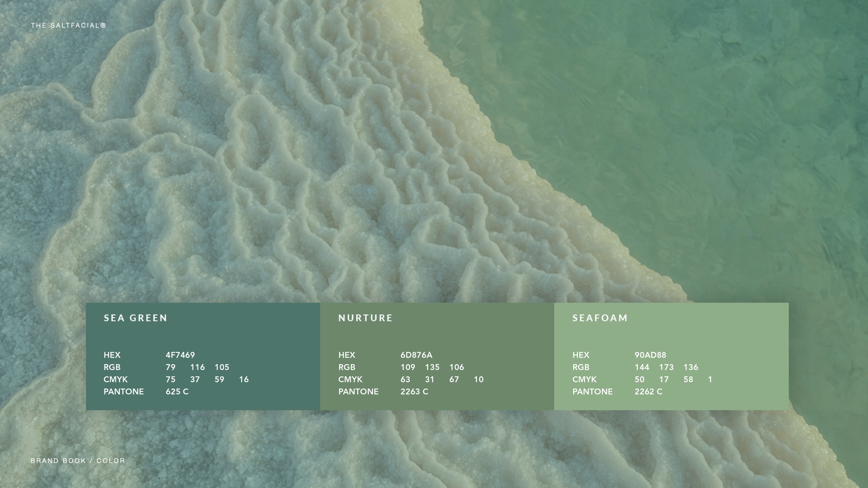Click Pantone value 625 C
868x488 pixels.
(x=177, y=391)
